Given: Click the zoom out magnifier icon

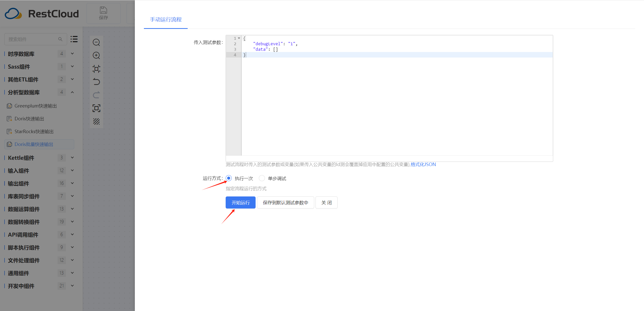Looking at the screenshot, I should pos(96,42).
